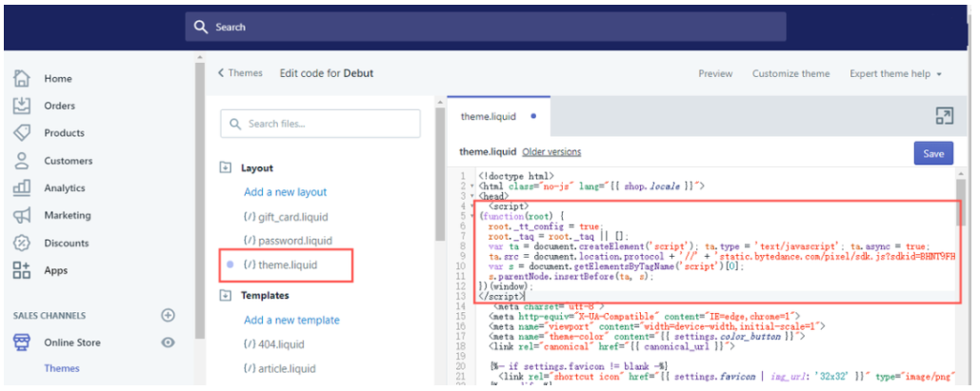Fold code at line 5 arrow

click(470, 216)
